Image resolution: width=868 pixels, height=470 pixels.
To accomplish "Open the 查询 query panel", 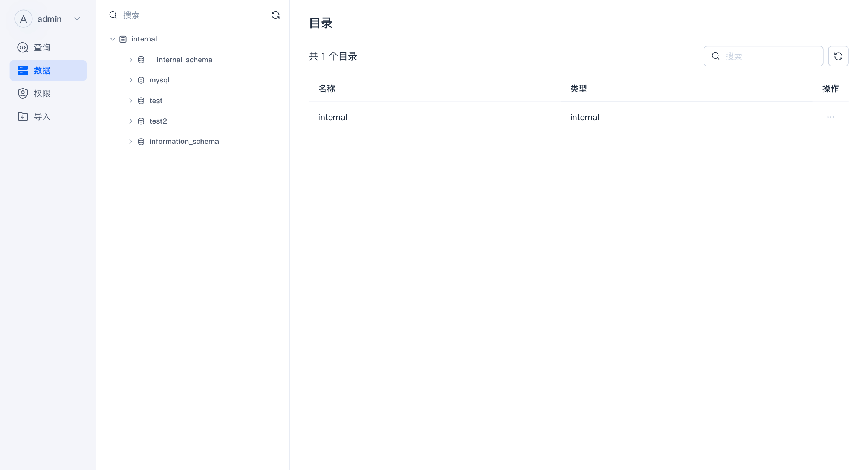I will (x=41, y=47).
